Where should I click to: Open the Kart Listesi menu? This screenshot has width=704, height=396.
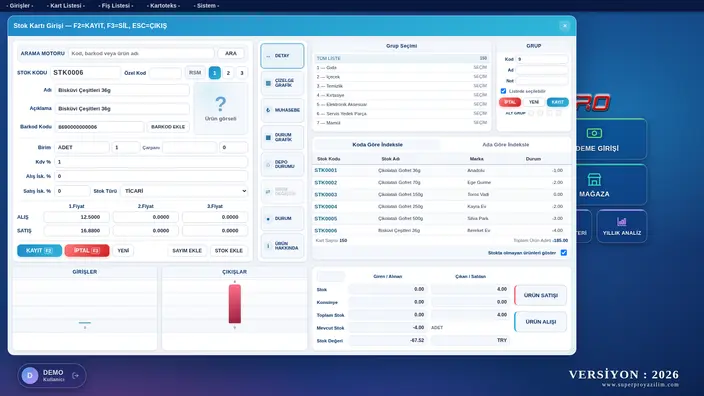coord(66,5)
